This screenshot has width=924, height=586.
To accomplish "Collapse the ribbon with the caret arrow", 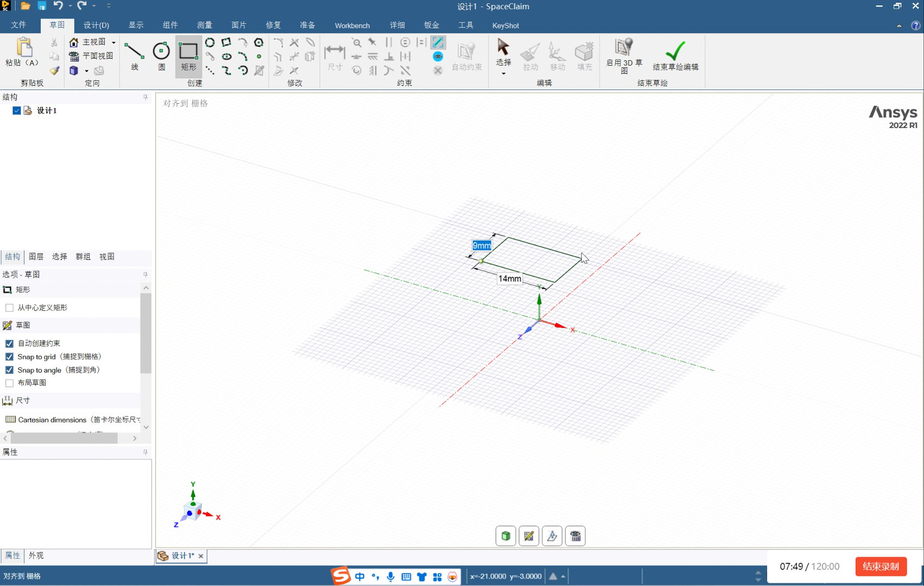I will point(899,26).
